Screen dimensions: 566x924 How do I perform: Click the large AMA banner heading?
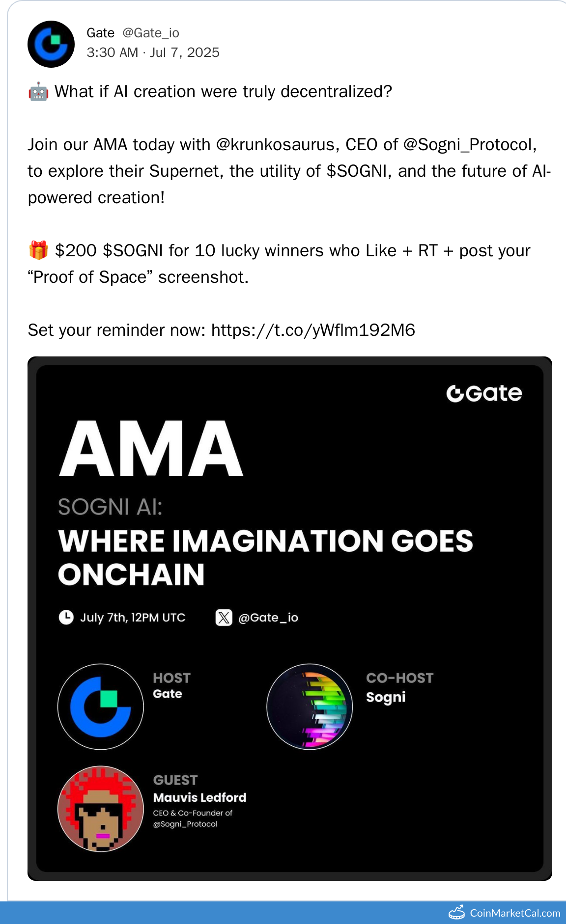151,449
